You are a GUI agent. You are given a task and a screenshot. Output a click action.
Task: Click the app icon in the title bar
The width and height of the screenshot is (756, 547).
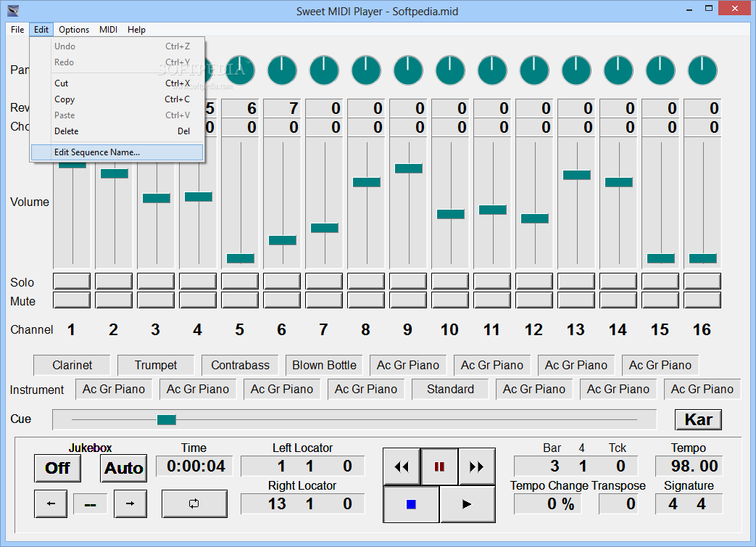point(13,11)
